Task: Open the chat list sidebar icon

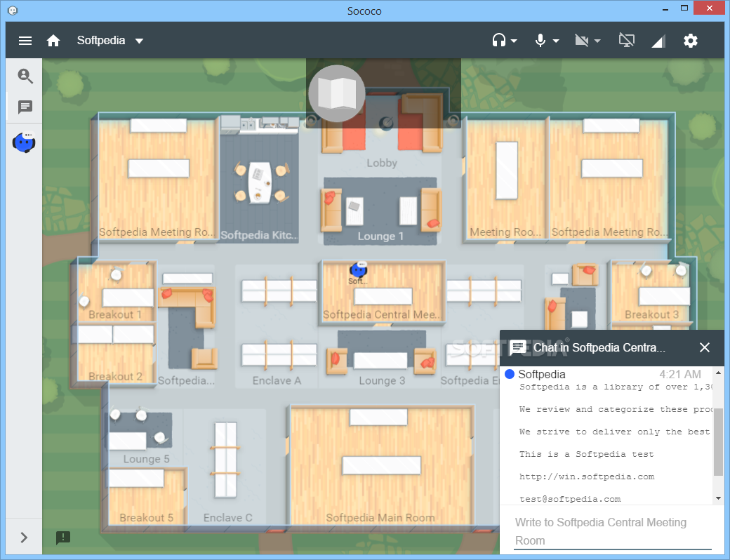Action: [x=25, y=107]
